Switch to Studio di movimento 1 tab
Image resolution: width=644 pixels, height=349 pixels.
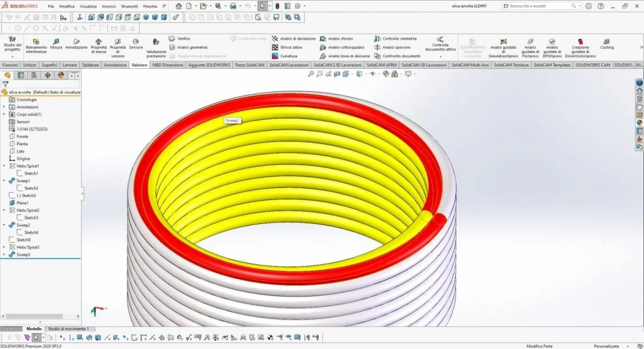point(68,329)
